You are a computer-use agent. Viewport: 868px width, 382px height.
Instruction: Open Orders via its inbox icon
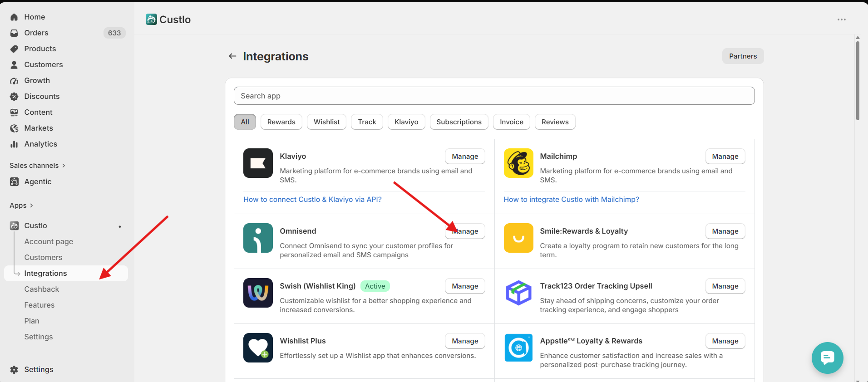(x=14, y=33)
